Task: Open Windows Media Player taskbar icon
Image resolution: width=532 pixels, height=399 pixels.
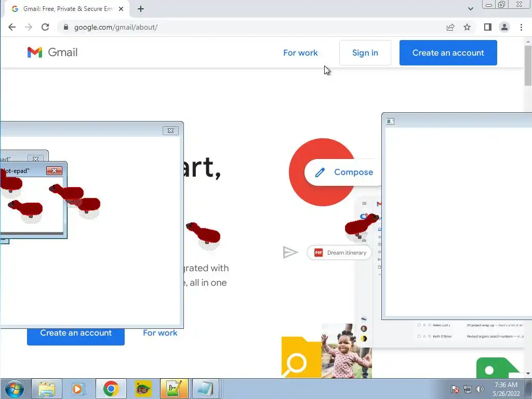Action: point(78,389)
